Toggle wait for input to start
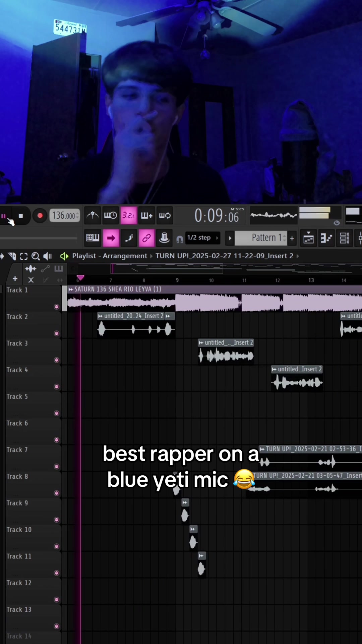This screenshot has width=362, height=644. pos(110,215)
